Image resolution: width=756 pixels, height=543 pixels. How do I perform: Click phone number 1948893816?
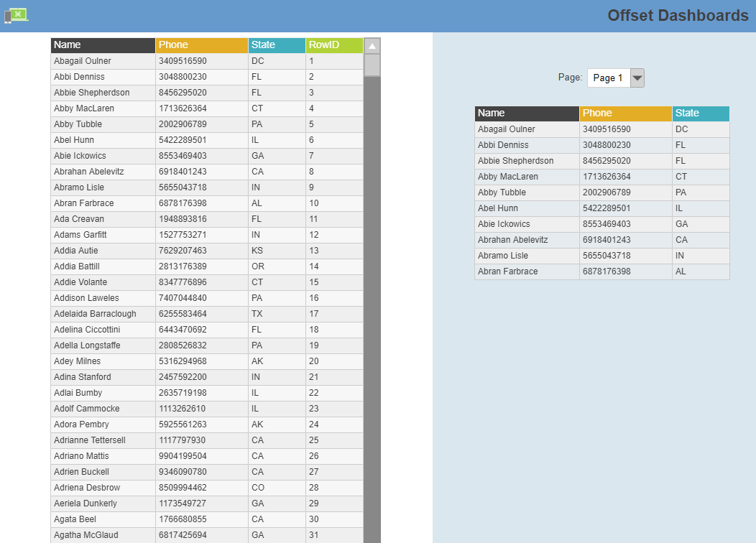click(x=183, y=219)
